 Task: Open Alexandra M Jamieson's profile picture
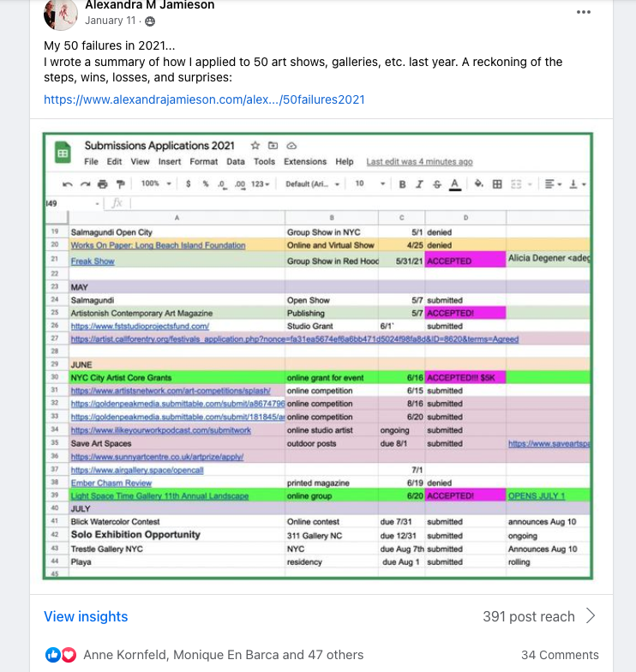click(60, 15)
